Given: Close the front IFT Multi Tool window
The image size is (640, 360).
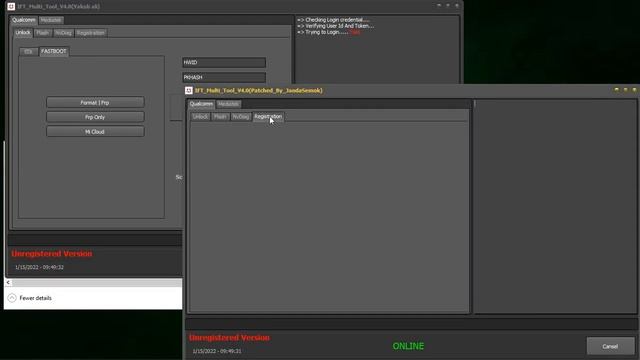Looking at the screenshot, I should (x=634, y=89).
